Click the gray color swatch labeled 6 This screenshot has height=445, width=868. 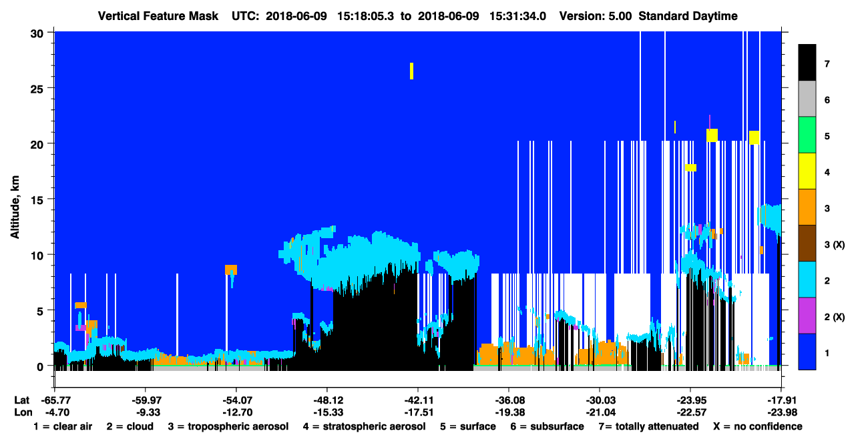tap(807, 99)
